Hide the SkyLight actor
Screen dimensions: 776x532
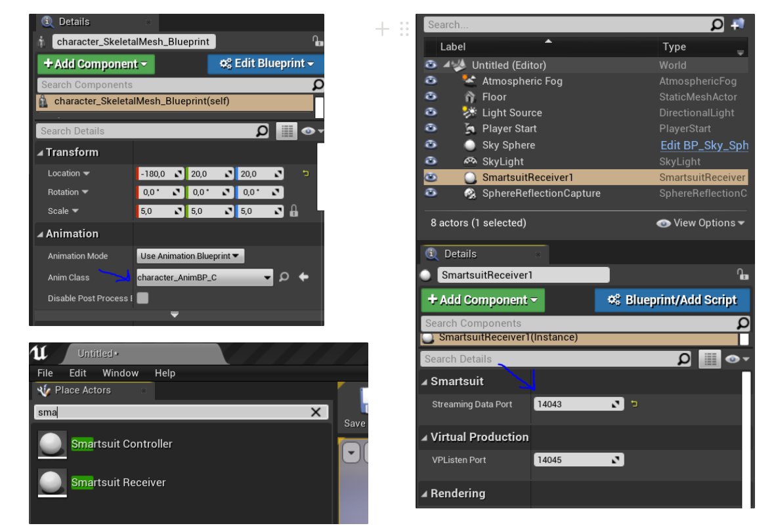pyautogui.click(x=431, y=161)
